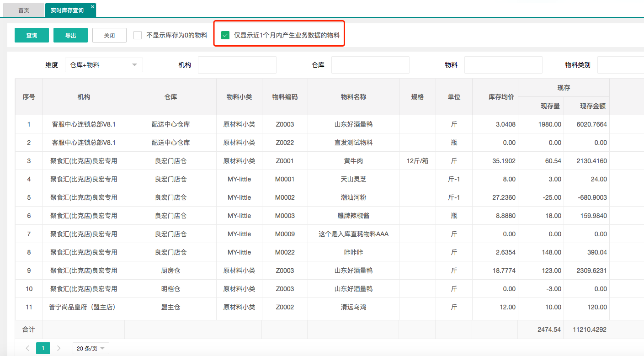Toggle 不显示库存为0的物料 checkbox
Screen dimensions: 644x356
pos(138,35)
